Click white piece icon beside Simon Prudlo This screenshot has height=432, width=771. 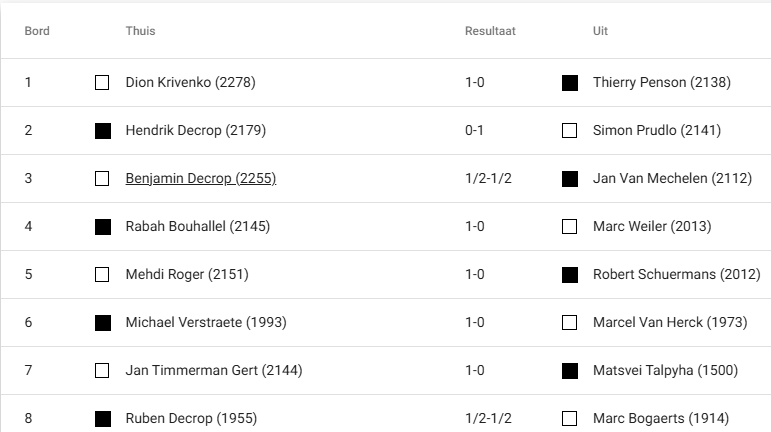click(x=570, y=131)
